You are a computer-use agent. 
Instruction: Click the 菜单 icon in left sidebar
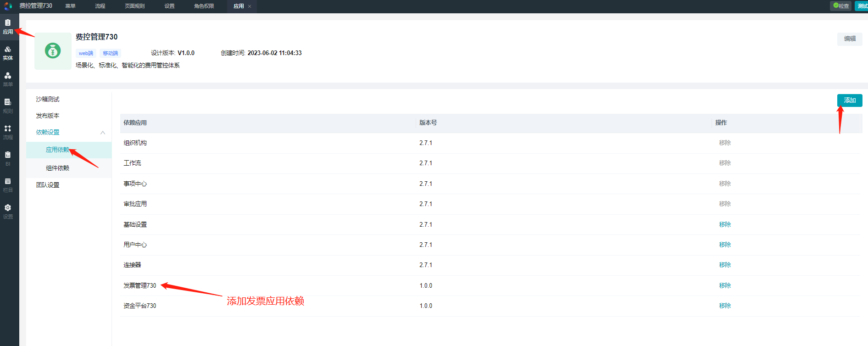tap(8, 76)
